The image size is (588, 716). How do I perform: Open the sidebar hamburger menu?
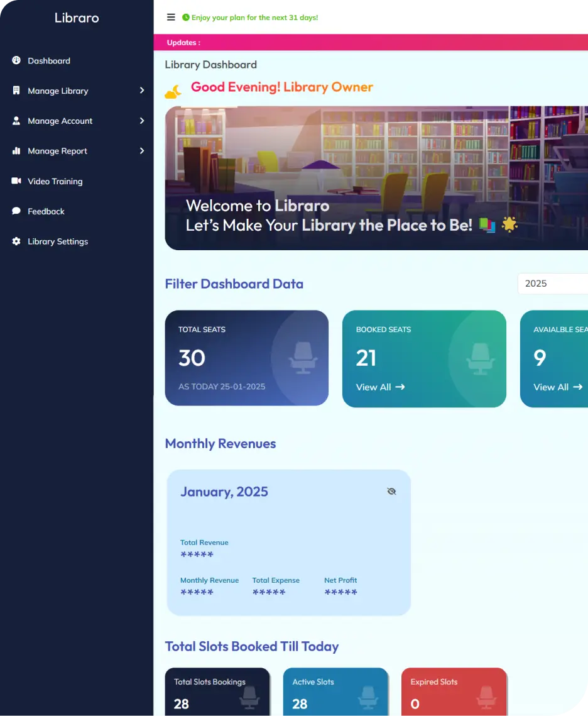(x=171, y=17)
